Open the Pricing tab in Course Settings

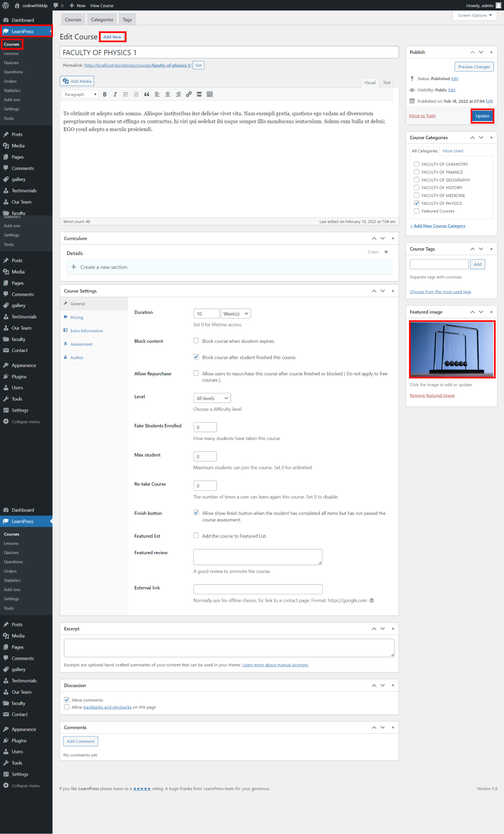[77, 318]
